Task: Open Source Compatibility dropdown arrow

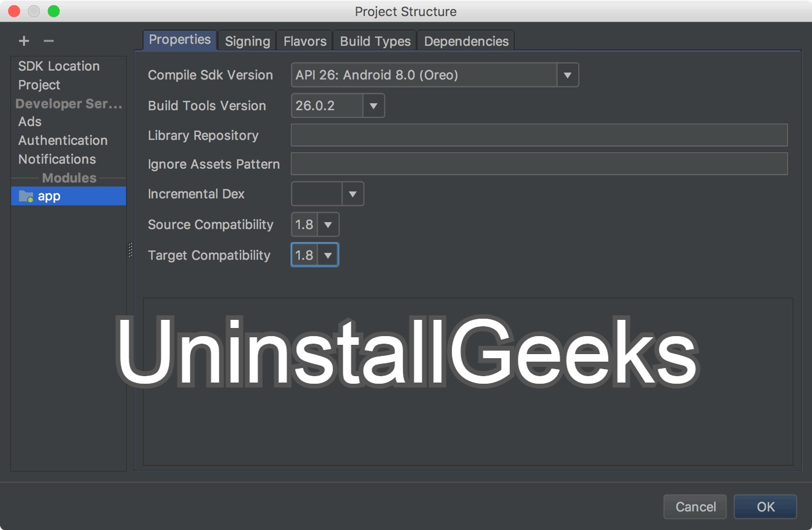Action: click(328, 225)
